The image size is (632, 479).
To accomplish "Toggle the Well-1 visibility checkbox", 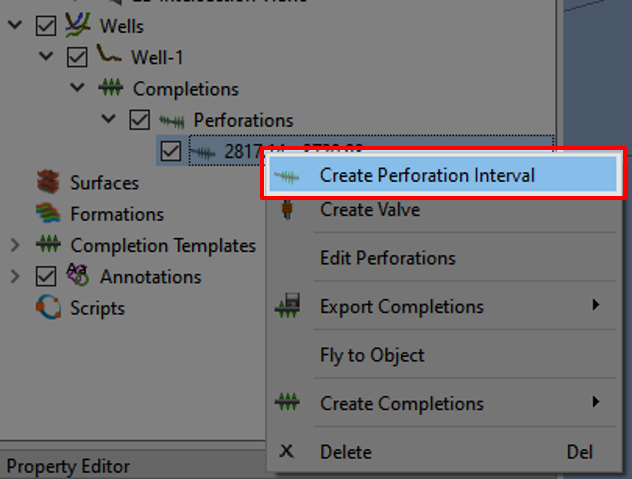I will tap(77, 57).
